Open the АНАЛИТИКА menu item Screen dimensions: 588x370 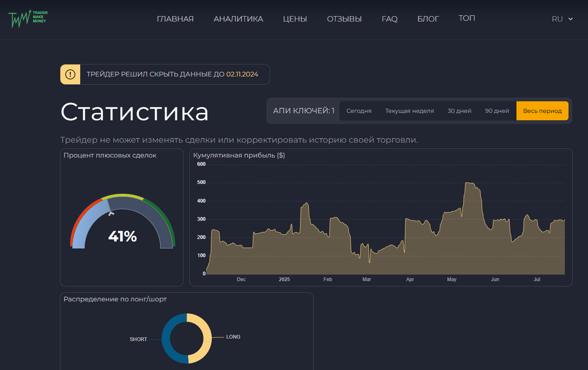238,19
